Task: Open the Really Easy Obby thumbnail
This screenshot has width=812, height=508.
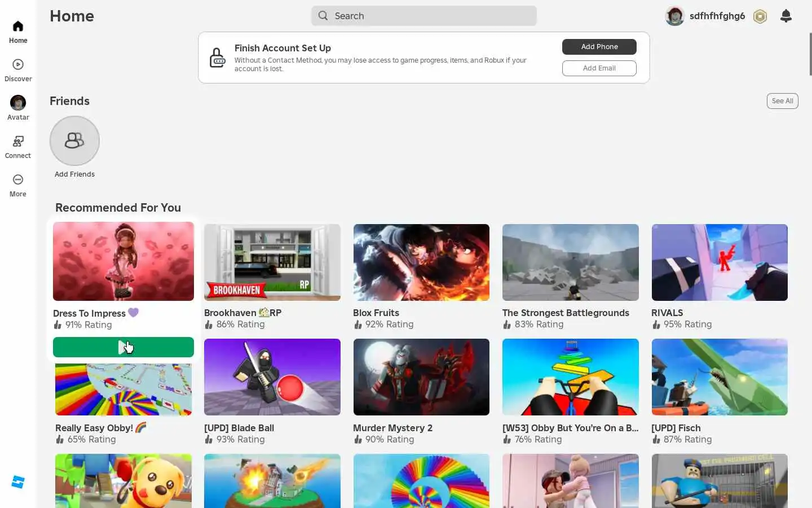Action: (123, 389)
